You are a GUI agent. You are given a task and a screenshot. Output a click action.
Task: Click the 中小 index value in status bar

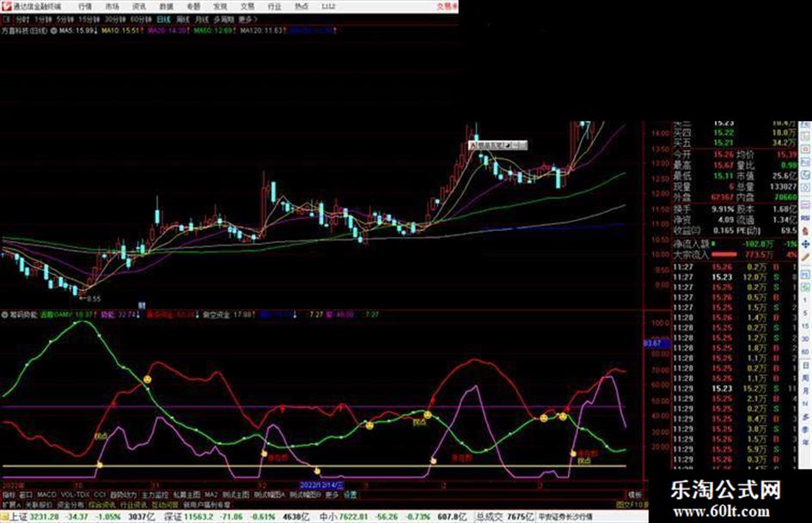pyautogui.click(x=354, y=517)
